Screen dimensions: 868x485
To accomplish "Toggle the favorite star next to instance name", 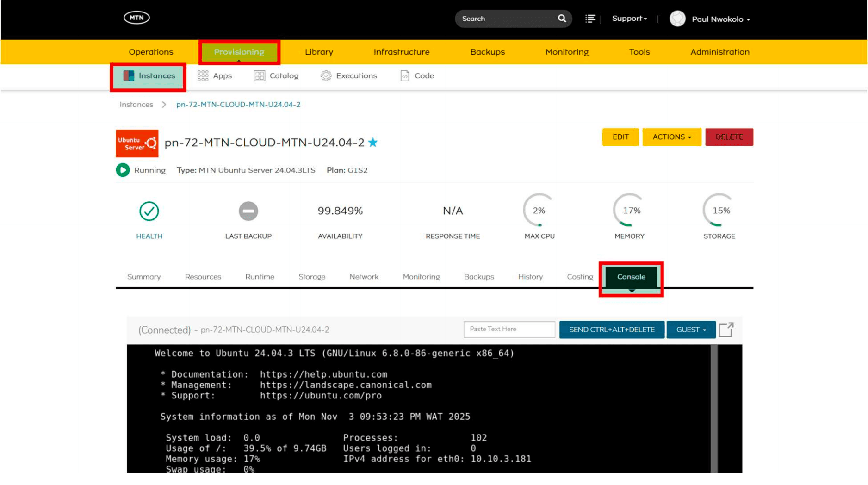I will click(373, 143).
